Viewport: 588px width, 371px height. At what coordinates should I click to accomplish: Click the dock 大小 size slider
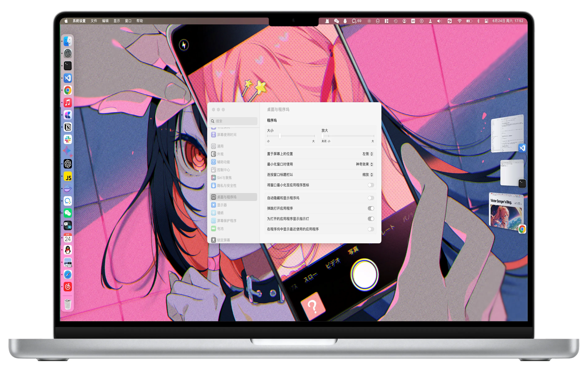click(x=291, y=136)
